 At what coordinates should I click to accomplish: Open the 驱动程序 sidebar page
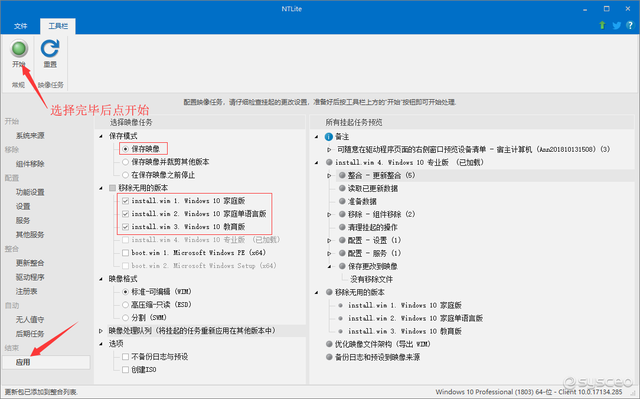click(30, 277)
